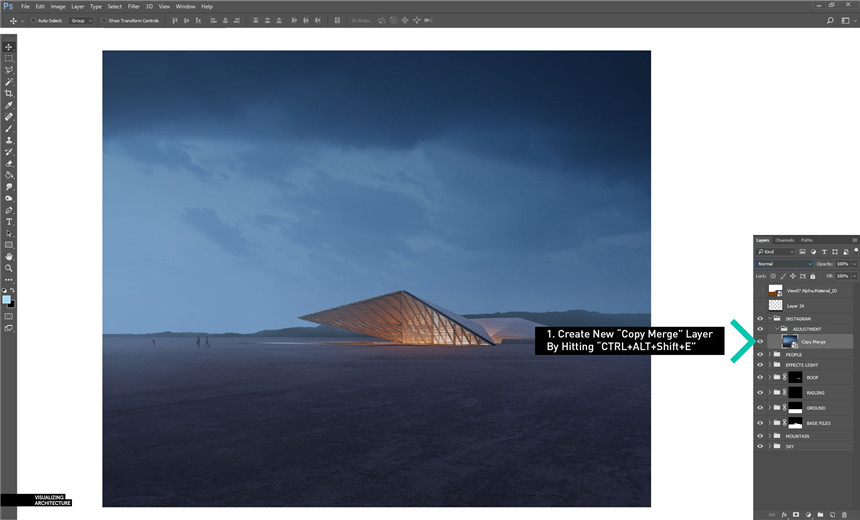Viewport: 860px width, 520px height.
Task: Hide the PEOPLE group layer
Action: tap(760, 354)
